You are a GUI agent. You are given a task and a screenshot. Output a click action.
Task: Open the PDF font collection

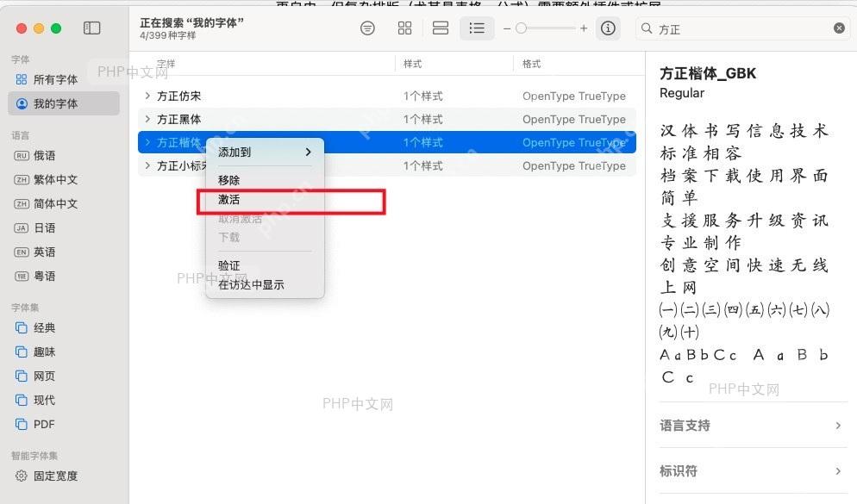(x=35, y=424)
